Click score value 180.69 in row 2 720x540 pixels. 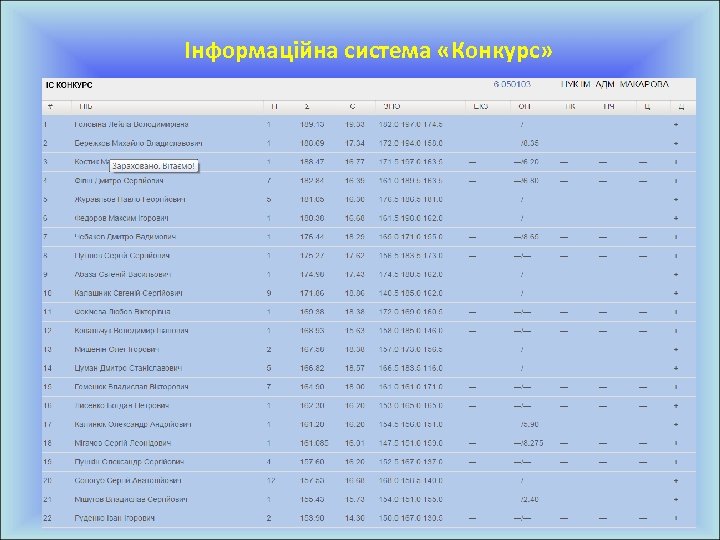(312, 143)
